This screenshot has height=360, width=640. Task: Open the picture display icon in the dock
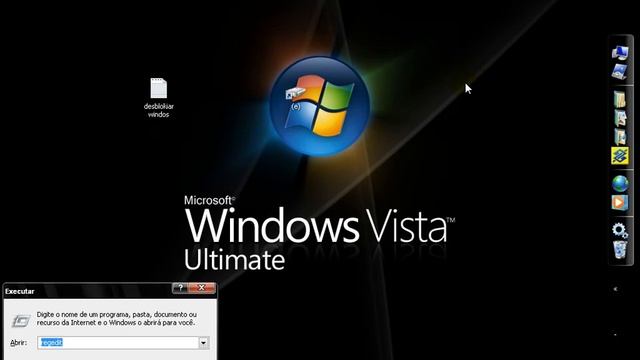pos(620,71)
